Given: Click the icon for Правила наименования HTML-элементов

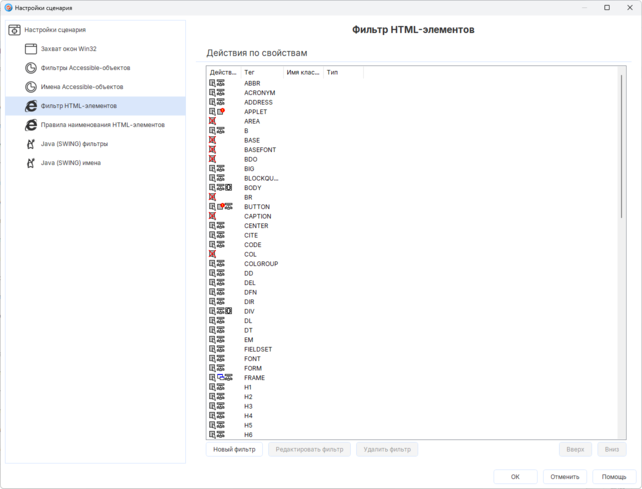Looking at the screenshot, I should pos(31,125).
